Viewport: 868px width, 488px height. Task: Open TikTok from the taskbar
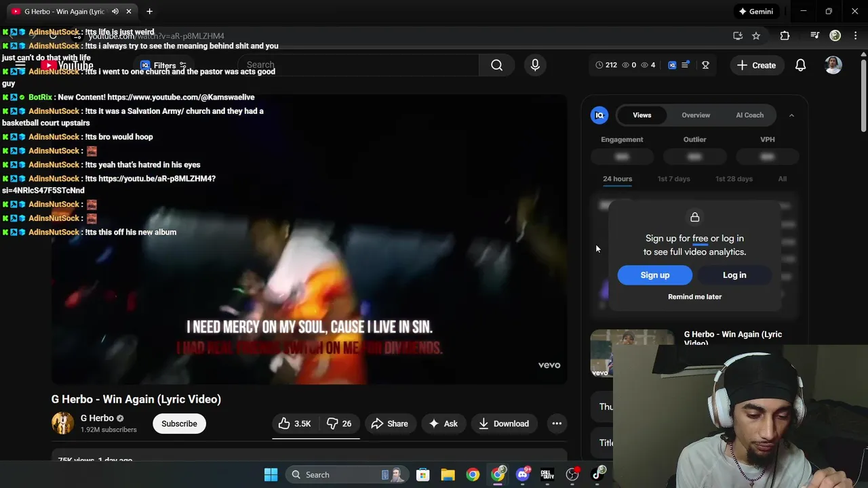click(597, 474)
